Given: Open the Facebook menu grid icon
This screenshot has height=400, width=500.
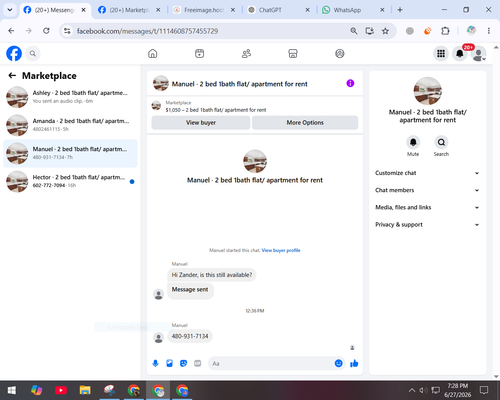Looking at the screenshot, I should (x=441, y=54).
